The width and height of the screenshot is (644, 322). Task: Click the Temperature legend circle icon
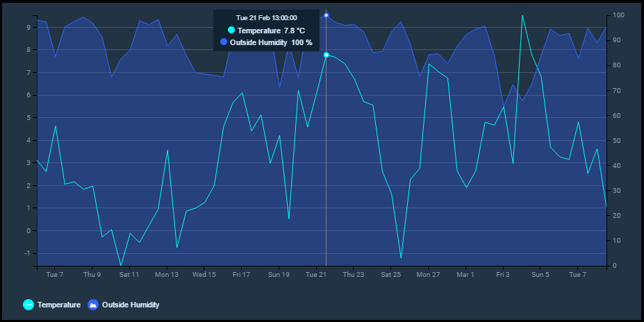click(x=28, y=305)
